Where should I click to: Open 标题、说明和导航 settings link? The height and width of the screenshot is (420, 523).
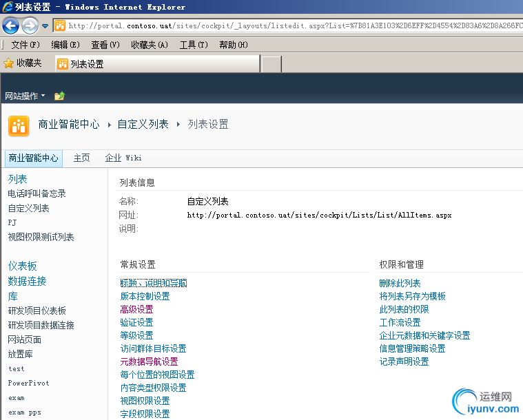[x=154, y=283]
